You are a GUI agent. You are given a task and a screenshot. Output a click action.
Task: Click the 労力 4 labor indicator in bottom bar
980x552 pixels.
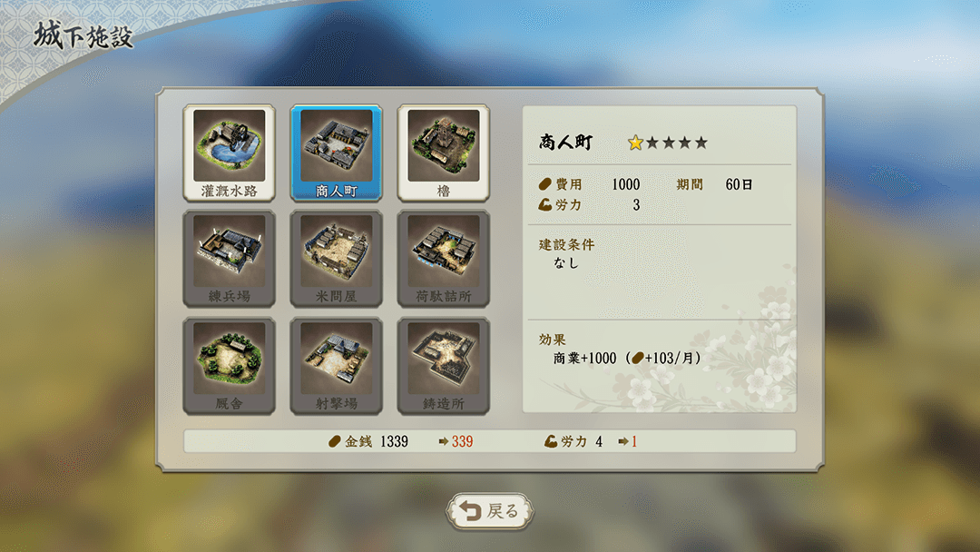pos(573,441)
